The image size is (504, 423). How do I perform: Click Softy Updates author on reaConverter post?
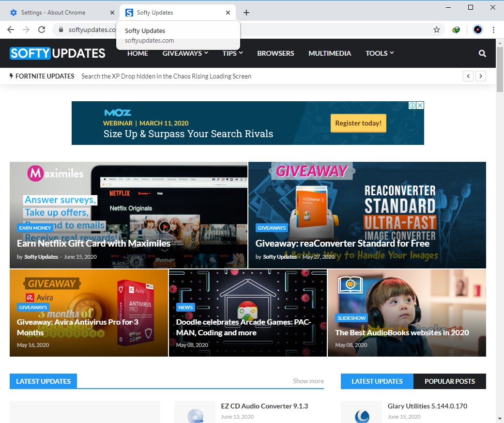tap(280, 257)
